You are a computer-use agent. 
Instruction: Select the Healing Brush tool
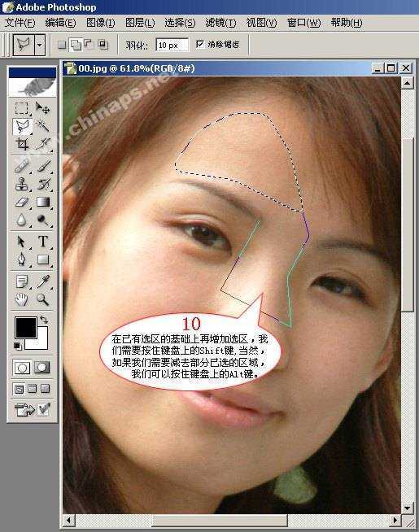tap(22, 166)
